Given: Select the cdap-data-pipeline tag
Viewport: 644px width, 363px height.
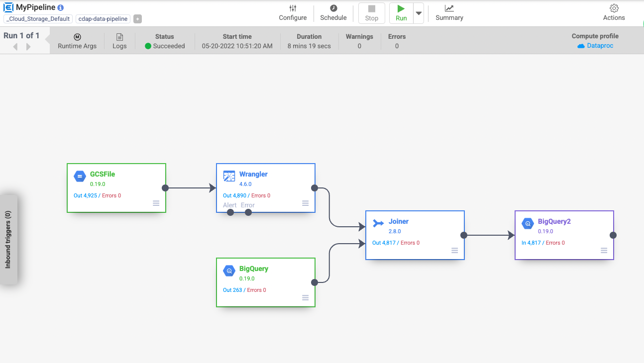Looking at the screenshot, I should [103, 19].
